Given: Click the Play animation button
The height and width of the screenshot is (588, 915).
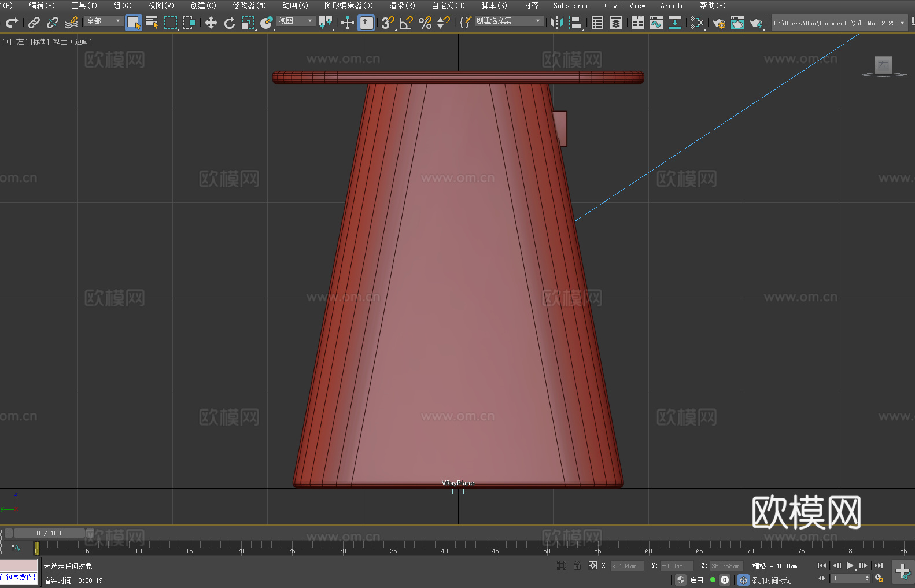Looking at the screenshot, I should click(850, 565).
